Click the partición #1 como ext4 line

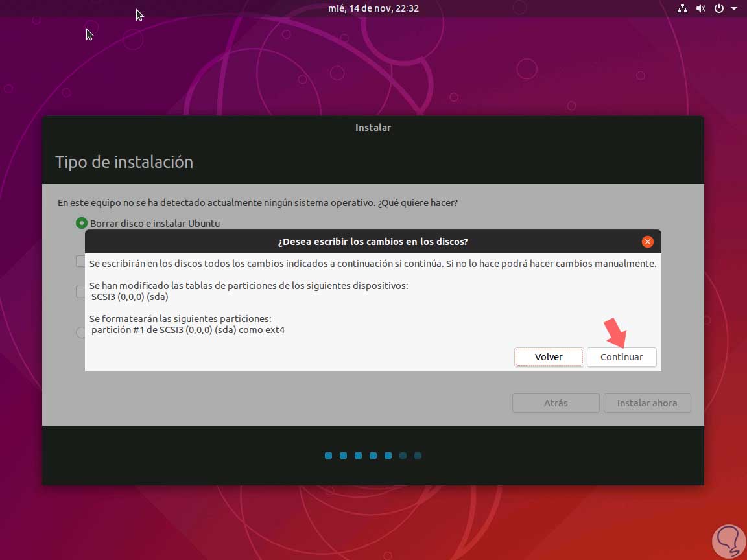[187, 329]
